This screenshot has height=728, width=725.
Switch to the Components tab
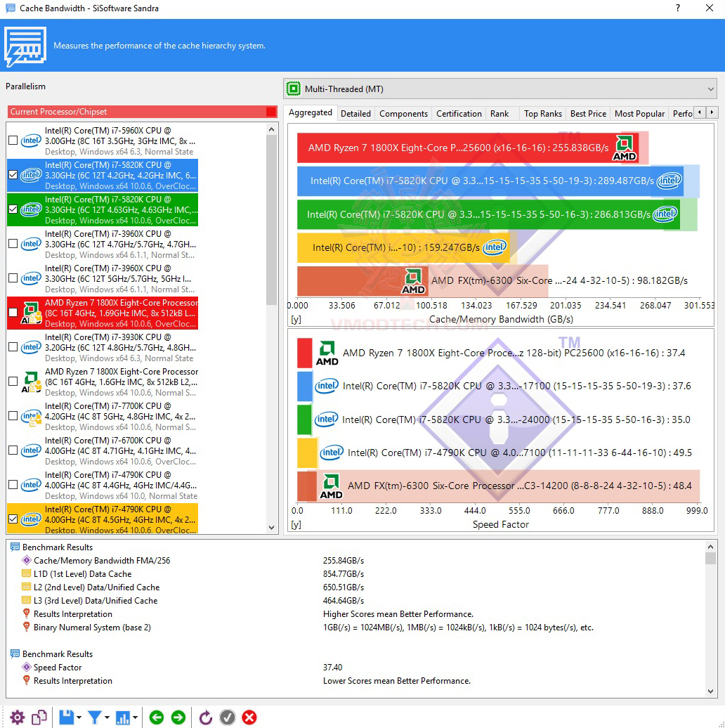click(x=403, y=114)
